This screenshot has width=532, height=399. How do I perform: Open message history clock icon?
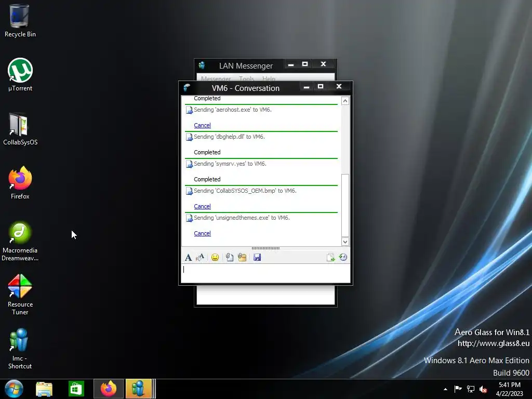(x=343, y=258)
